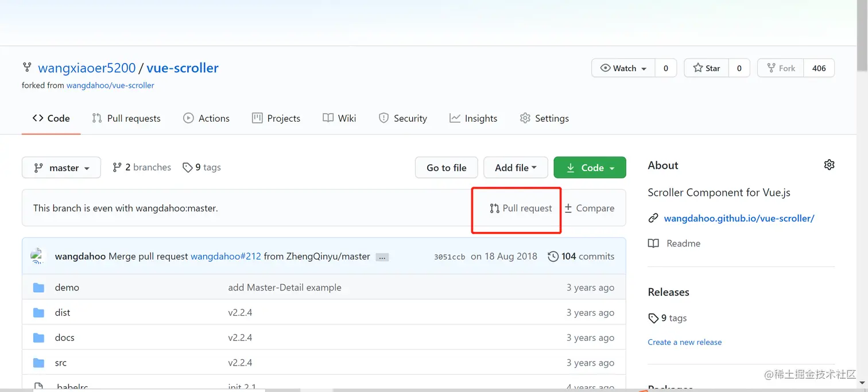Open the Insights tab
The height and width of the screenshot is (392, 868).
[x=474, y=118]
